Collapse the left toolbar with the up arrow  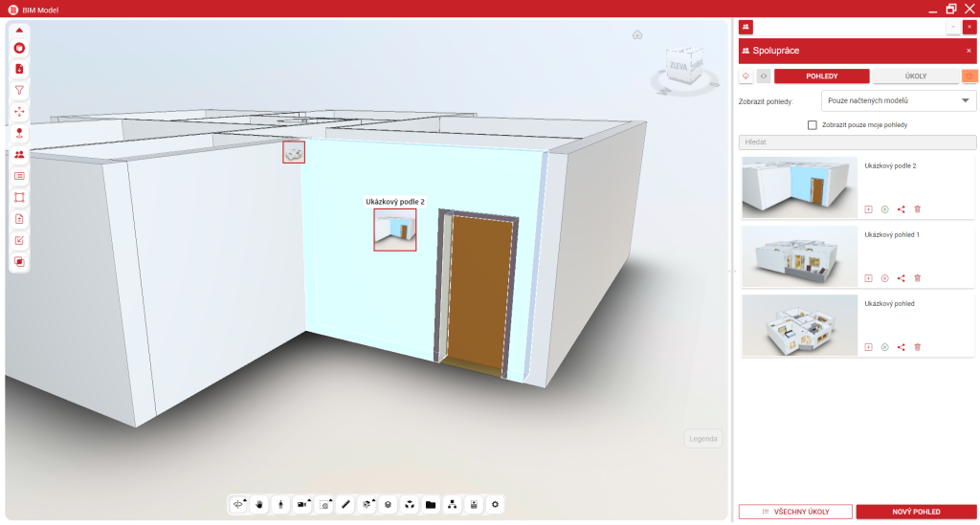pos(19,30)
